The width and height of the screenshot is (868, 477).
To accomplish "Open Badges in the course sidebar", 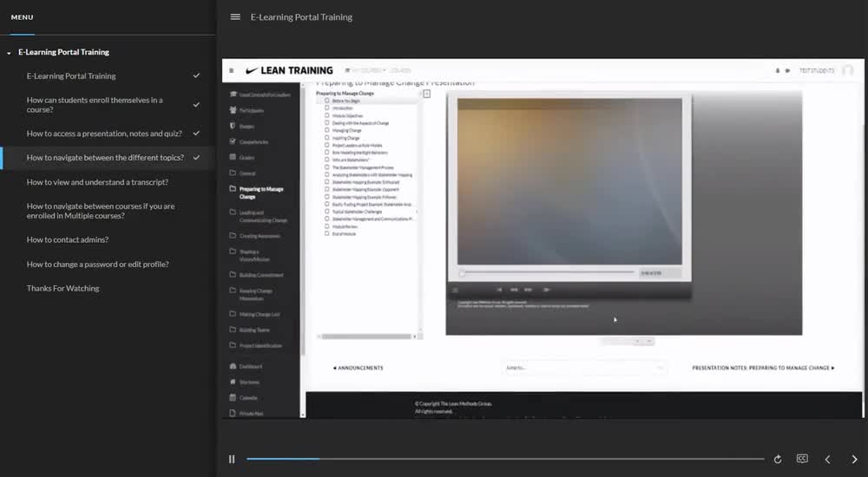I will 242,126.
